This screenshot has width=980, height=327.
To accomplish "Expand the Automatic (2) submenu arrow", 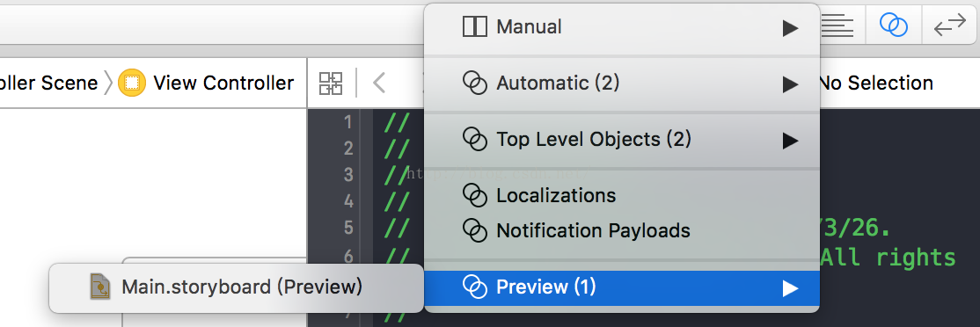I will pos(790,84).
